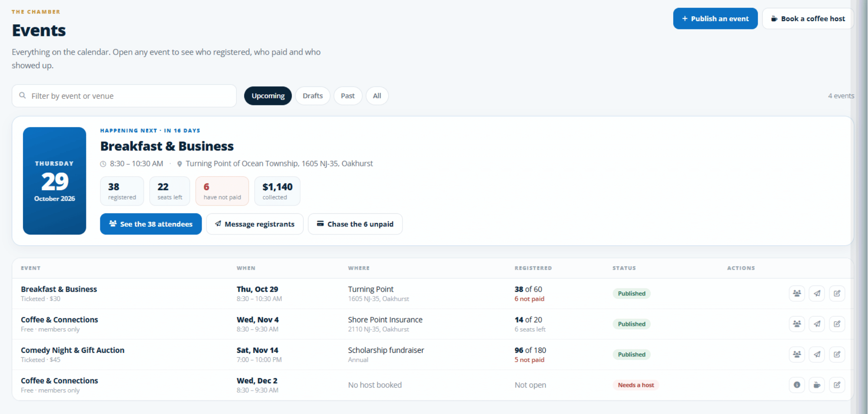
Task: Click Chase the 6 unpaid button
Action: tap(355, 224)
